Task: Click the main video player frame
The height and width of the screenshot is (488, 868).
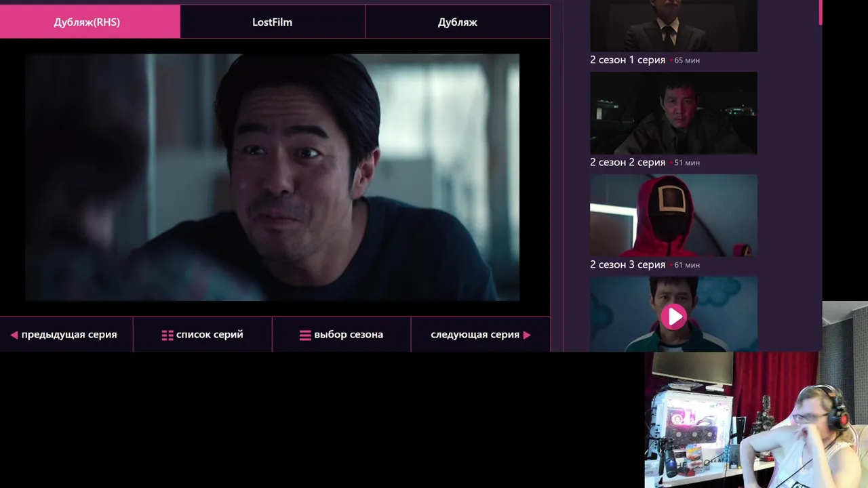Action: click(272, 178)
